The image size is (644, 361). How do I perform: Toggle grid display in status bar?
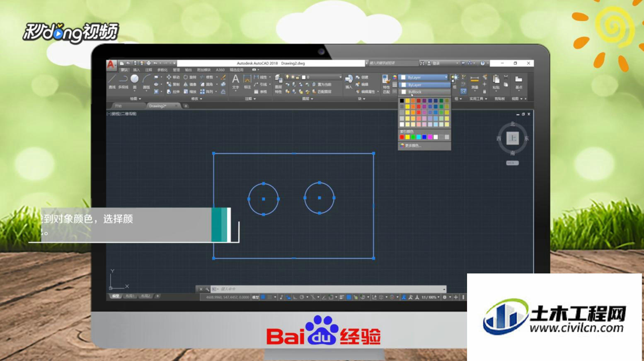[263, 297]
